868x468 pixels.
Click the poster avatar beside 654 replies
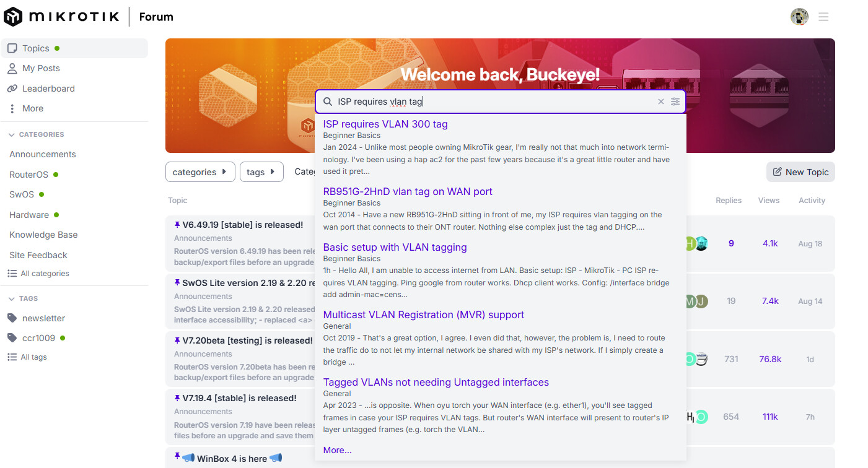point(701,417)
